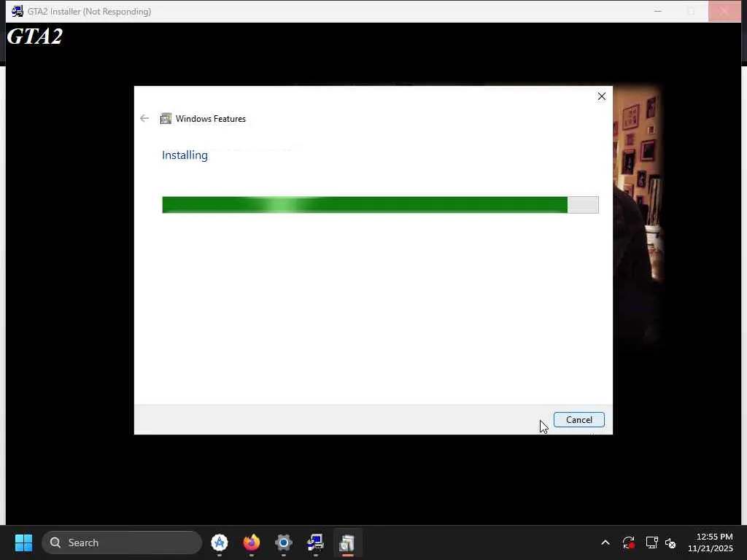Open network status tray icon
The height and width of the screenshot is (560, 747).
(x=651, y=542)
